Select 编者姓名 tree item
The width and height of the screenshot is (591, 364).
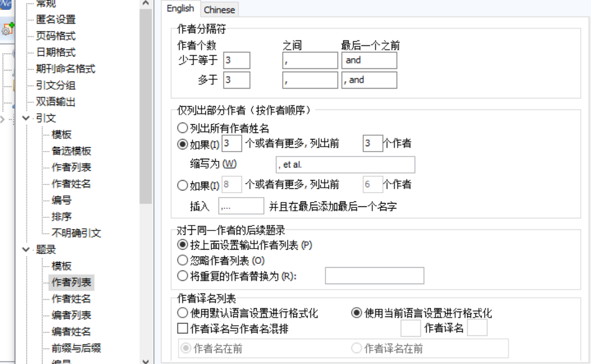pos(71,332)
